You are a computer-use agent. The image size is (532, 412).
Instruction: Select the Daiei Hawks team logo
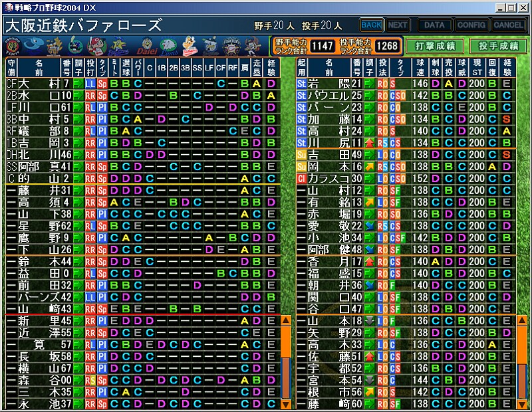(147, 46)
